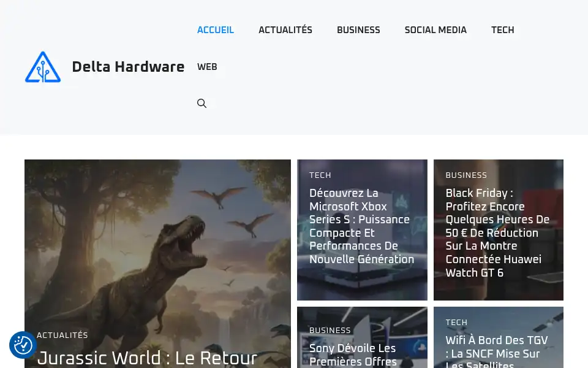
Task: Click the TECH label above the TGV article
Action: point(456,322)
